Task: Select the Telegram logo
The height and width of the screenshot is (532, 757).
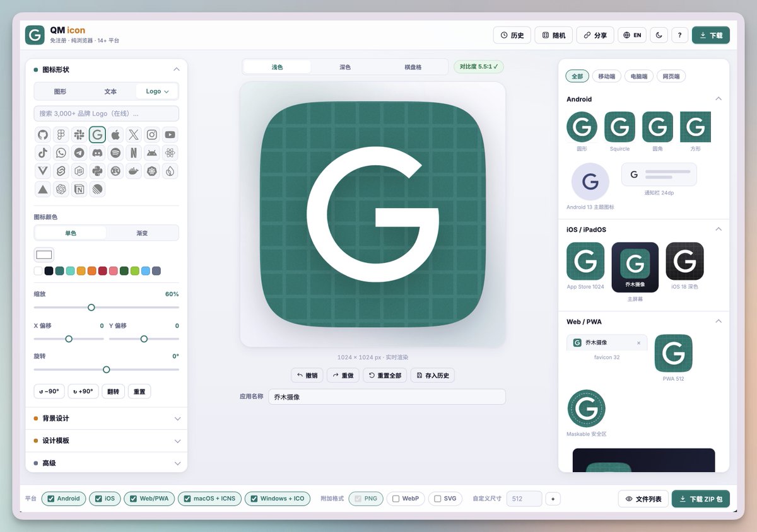Action: [79, 153]
